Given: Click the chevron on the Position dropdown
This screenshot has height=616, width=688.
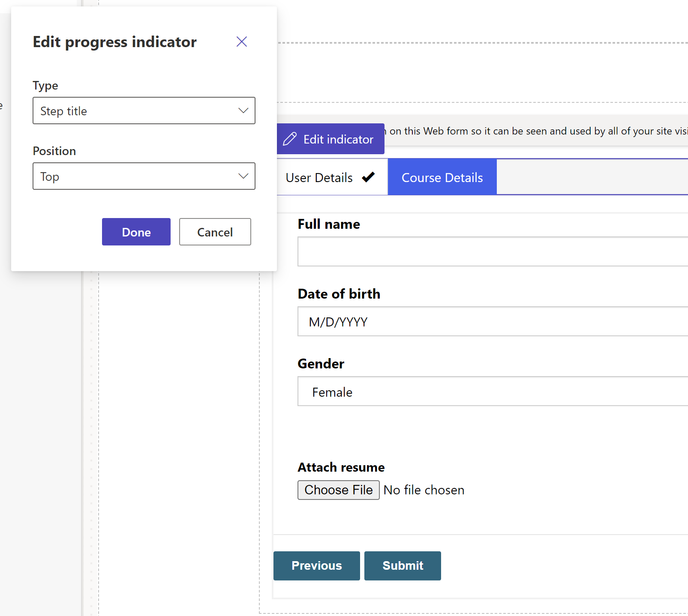Looking at the screenshot, I should [x=243, y=176].
